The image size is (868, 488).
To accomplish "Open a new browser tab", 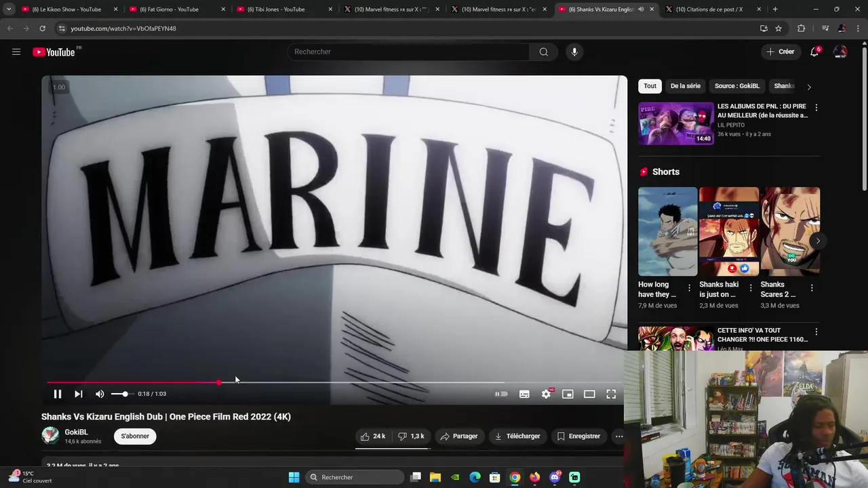I will pos(775,9).
